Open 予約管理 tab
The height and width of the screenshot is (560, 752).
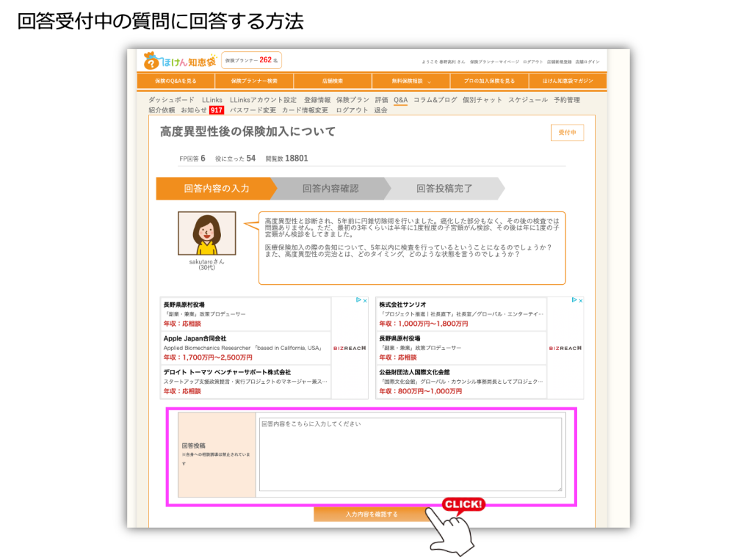pos(567,100)
